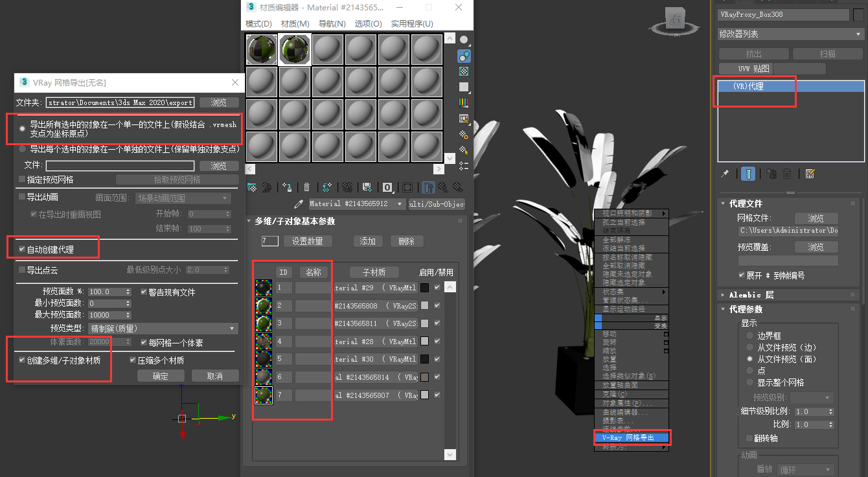Pin the modifier stack
The image size is (868, 477).
(x=725, y=174)
